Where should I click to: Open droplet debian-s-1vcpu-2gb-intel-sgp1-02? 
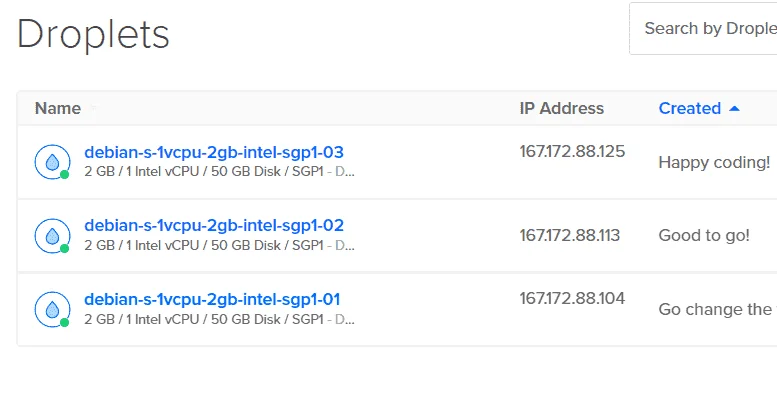214,225
